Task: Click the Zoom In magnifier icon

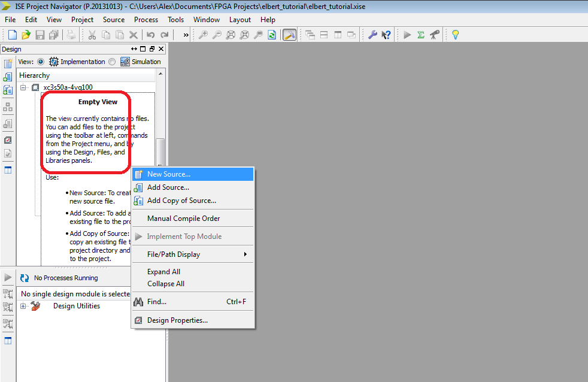Action: (x=203, y=35)
